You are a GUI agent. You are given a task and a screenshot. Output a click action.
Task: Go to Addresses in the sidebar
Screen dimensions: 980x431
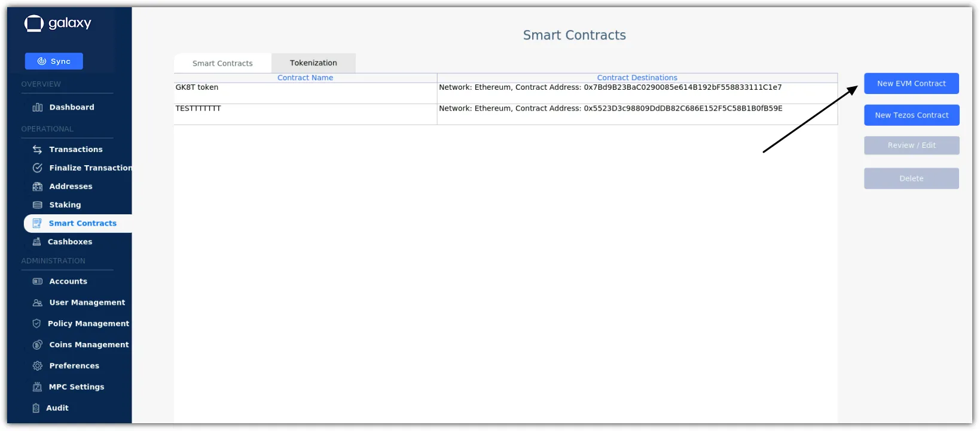coord(71,187)
